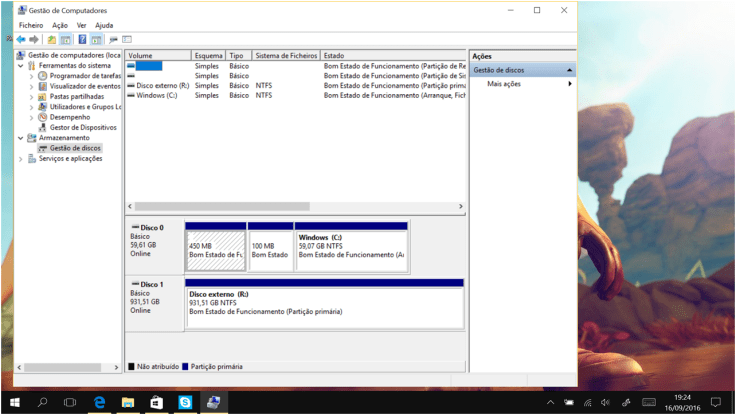Image resolution: width=736 pixels, height=415 pixels.
Task: Open Windows Store from the taskbar
Action: coord(156,402)
